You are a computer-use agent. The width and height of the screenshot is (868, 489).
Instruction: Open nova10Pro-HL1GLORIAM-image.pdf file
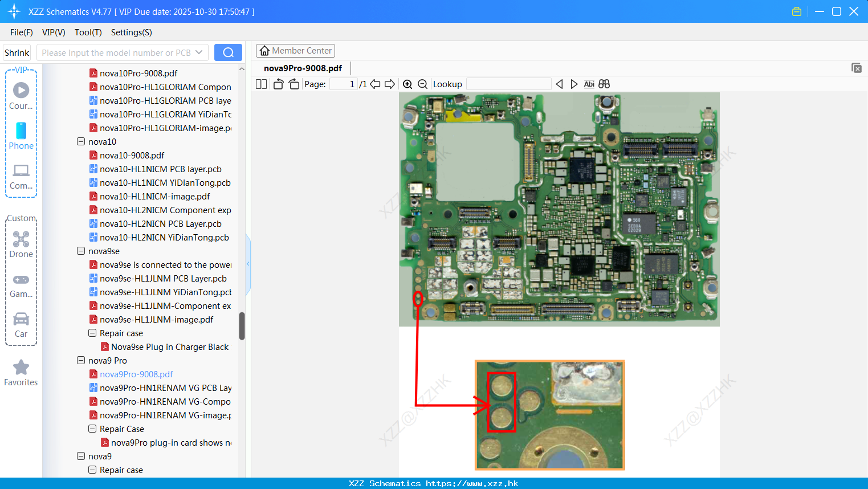(160, 128)
